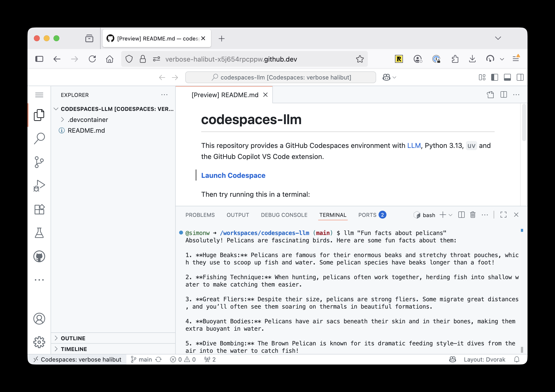Expand the OUTLINE section
The width and height of the screenshot is (555, 392).
coord(73,338)
